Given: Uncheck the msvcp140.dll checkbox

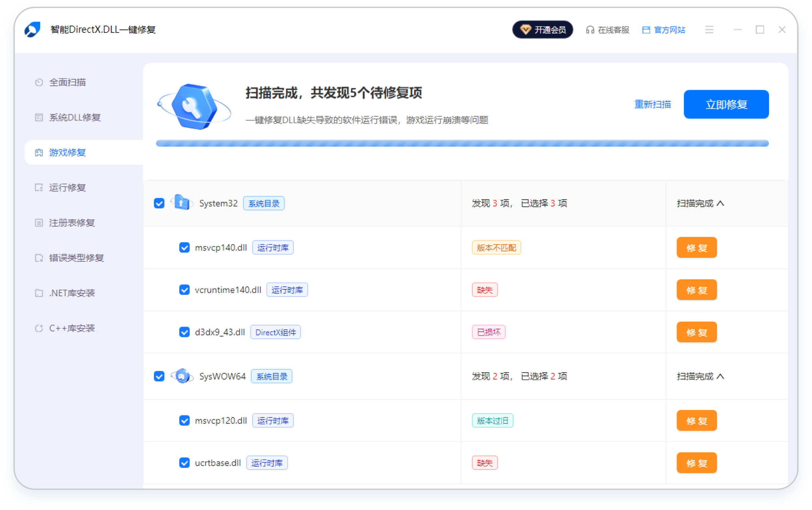Looking at the screenshot, I should tap(184, 248).
